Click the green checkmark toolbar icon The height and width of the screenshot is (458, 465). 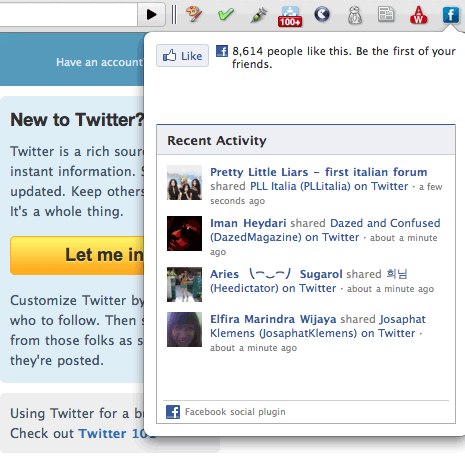pyautogui.click(x=226, y=14)
